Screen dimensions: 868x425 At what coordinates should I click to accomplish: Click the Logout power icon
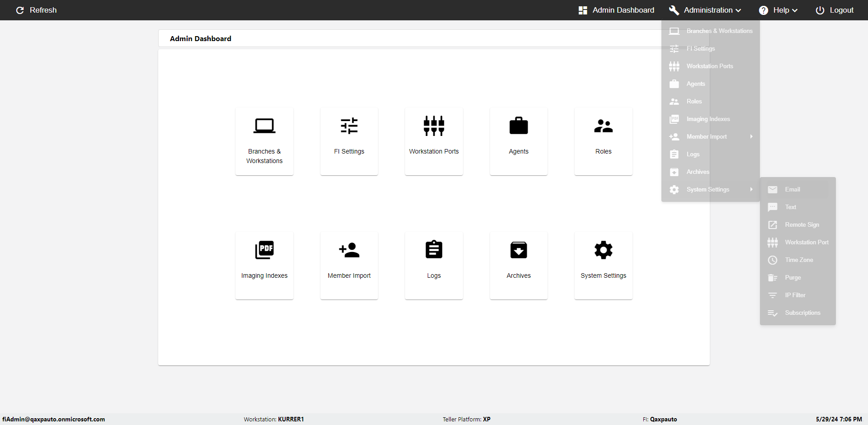click(x=820, y=10)
